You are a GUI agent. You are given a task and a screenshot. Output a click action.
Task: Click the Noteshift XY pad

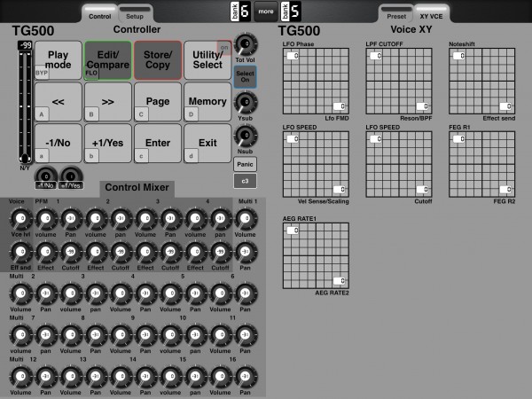[482, 81]
